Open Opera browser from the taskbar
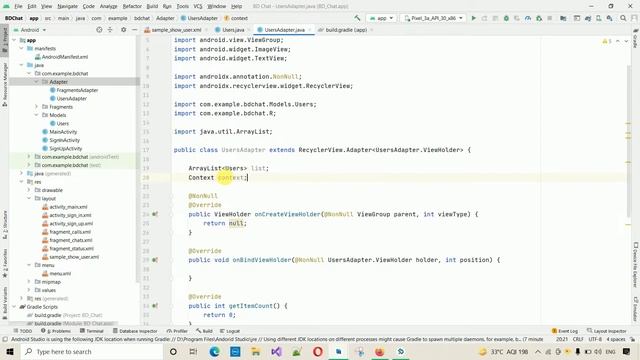Viewport: 640px width, 360px height. point(318,351)
